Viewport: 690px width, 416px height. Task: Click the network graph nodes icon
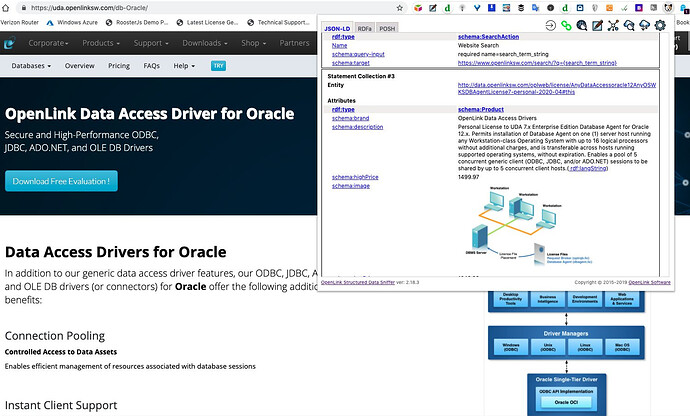tap(613, 26)
